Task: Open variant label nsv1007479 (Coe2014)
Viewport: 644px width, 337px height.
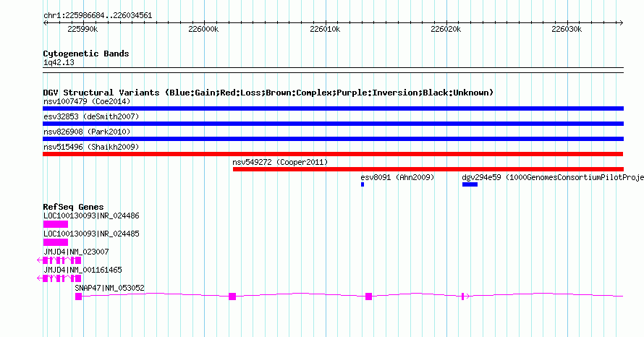Action: click(87, 101)
